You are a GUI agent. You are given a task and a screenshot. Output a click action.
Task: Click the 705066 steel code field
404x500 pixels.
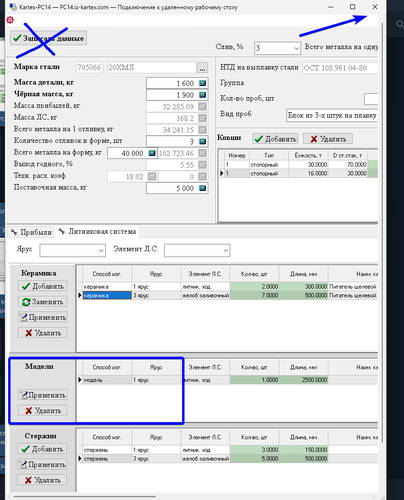coord(89,68)
